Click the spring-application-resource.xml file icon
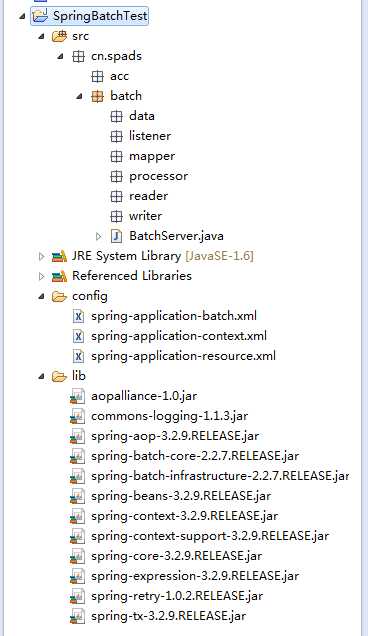 (x=78, y=356)
